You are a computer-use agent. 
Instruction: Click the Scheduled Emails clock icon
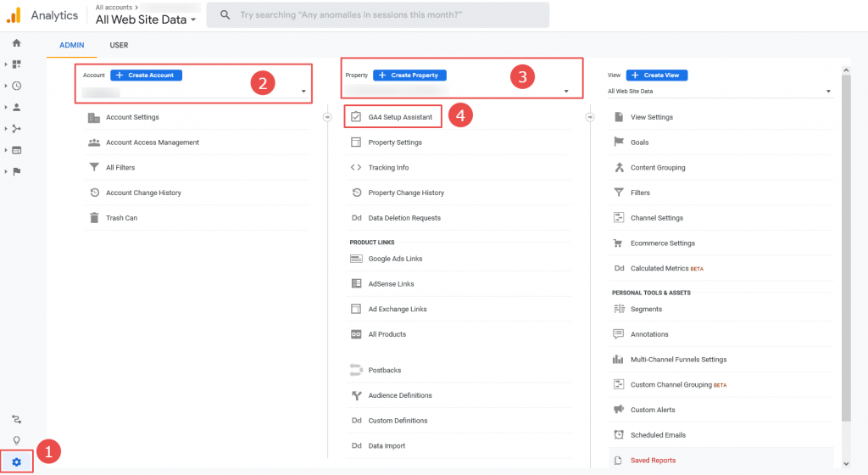click(x=619, y=435)
